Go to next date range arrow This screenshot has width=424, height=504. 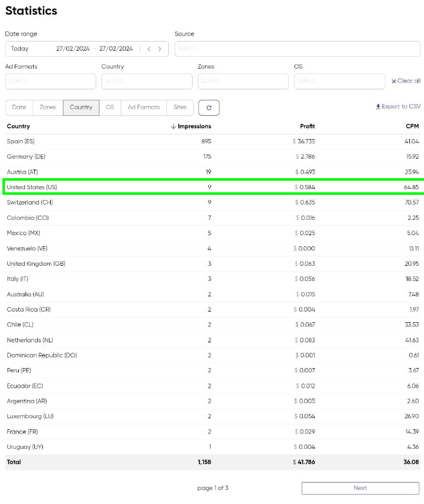160,49
